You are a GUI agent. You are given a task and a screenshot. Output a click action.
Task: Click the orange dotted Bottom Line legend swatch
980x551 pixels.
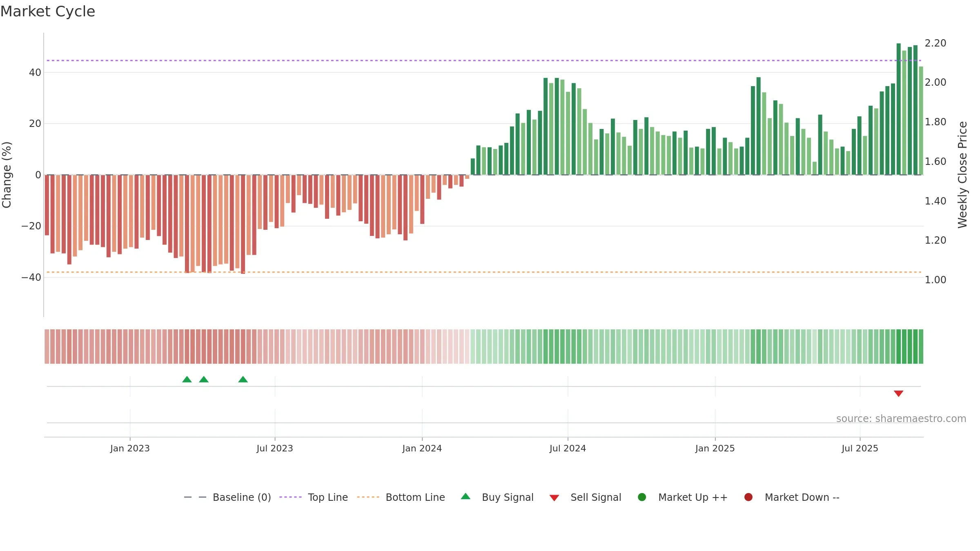tap(368, 497)
